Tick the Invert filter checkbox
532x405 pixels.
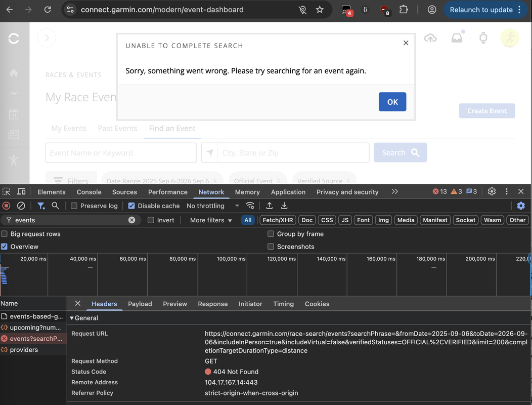click(x=151, y=220)
